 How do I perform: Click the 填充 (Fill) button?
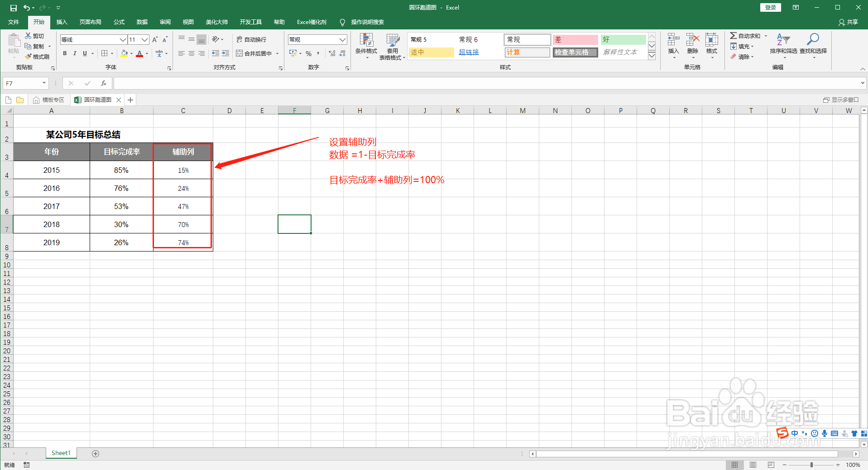coord(742,46)
